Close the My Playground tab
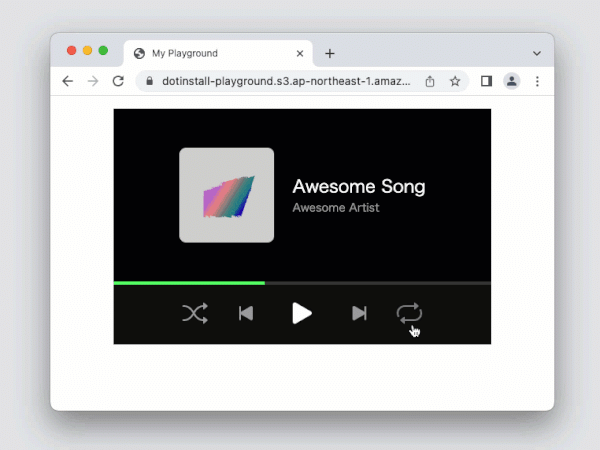This screenshot has width=600, height=450. click(300, 54)
